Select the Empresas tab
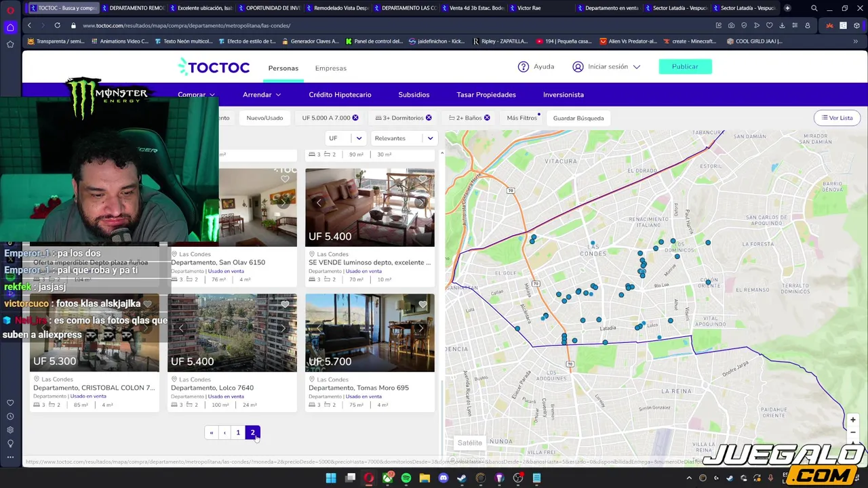The height and width of the screenshot is (488, 868). [330, 68]
